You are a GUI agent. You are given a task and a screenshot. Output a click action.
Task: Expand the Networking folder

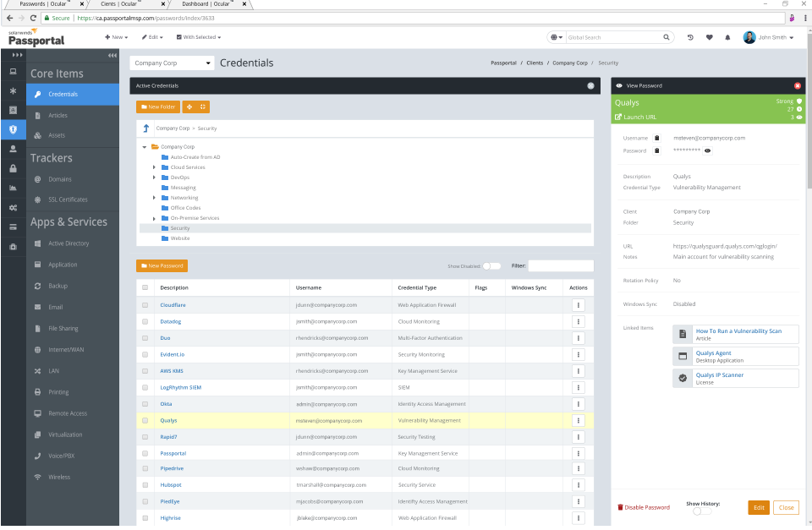point(154,198)
